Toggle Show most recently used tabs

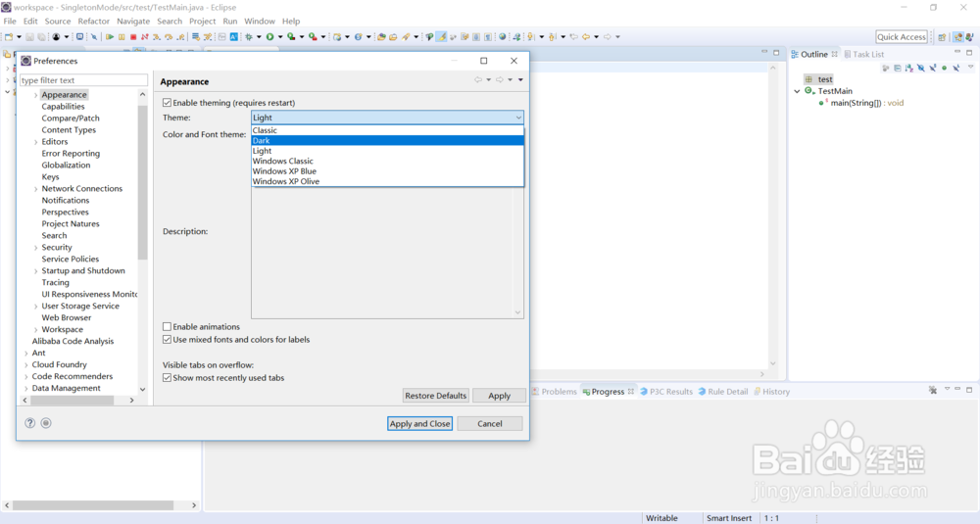[x=167, y=378]
